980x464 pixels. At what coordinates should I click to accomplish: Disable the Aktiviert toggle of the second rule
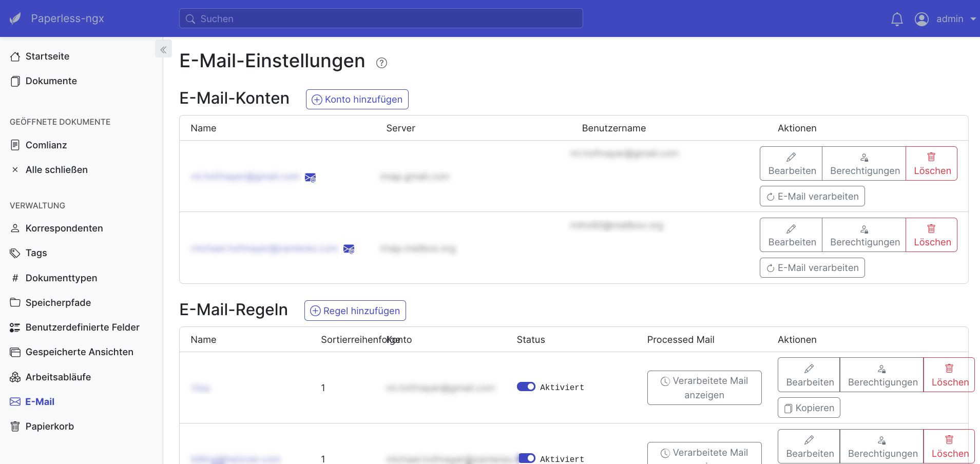527,458
